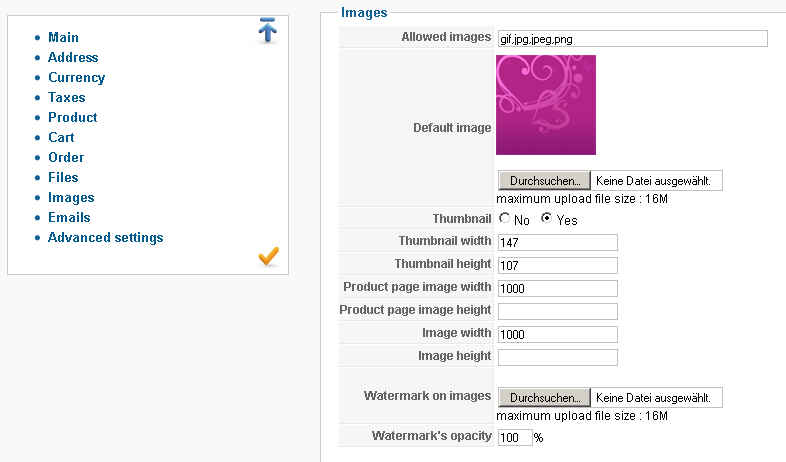Open the Currency settings link
Image resolution: width=786 pixels, height=462 pixels.
(76, 77)
